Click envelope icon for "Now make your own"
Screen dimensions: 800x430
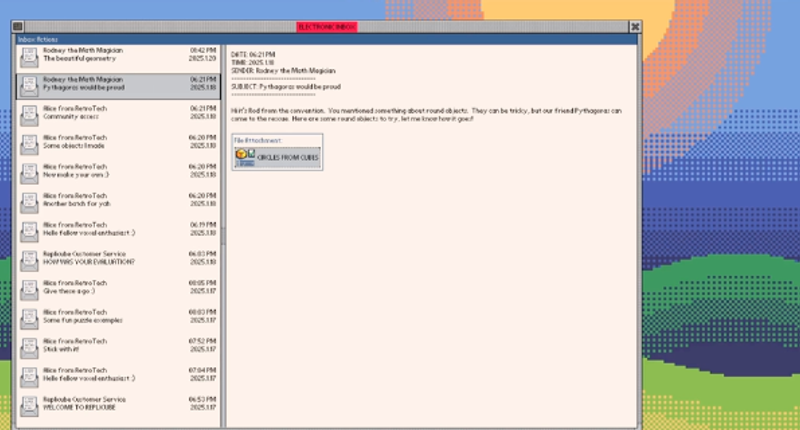click(29, 173)
